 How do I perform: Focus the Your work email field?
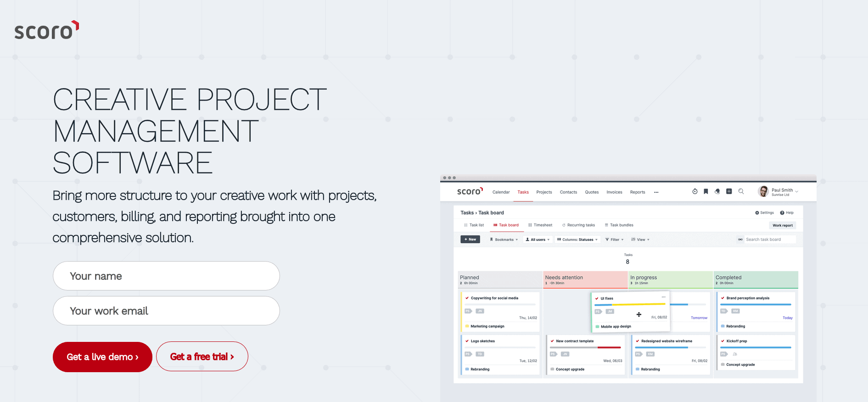pos(166,311)
